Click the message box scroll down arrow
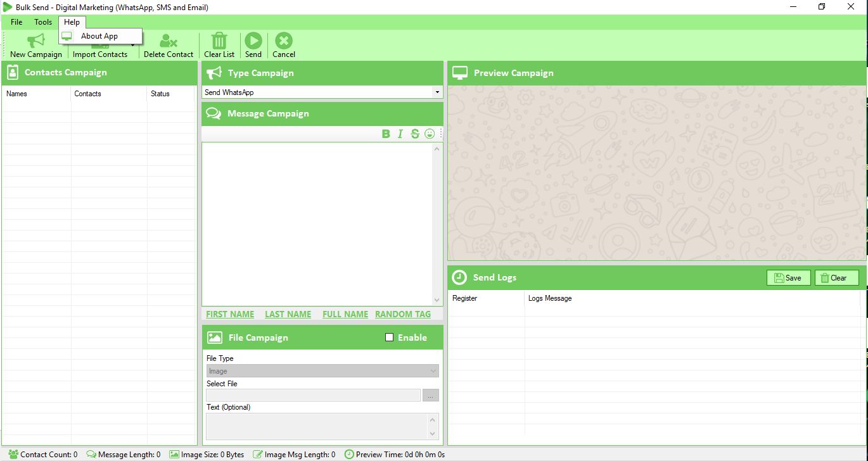The height and width of the screenshot is (461, 868). (437, 300)
